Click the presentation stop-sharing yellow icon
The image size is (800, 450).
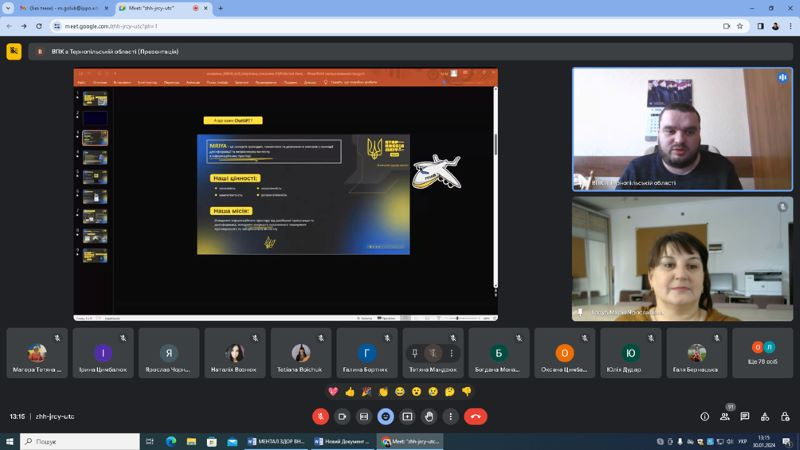(x=14, y=52)
